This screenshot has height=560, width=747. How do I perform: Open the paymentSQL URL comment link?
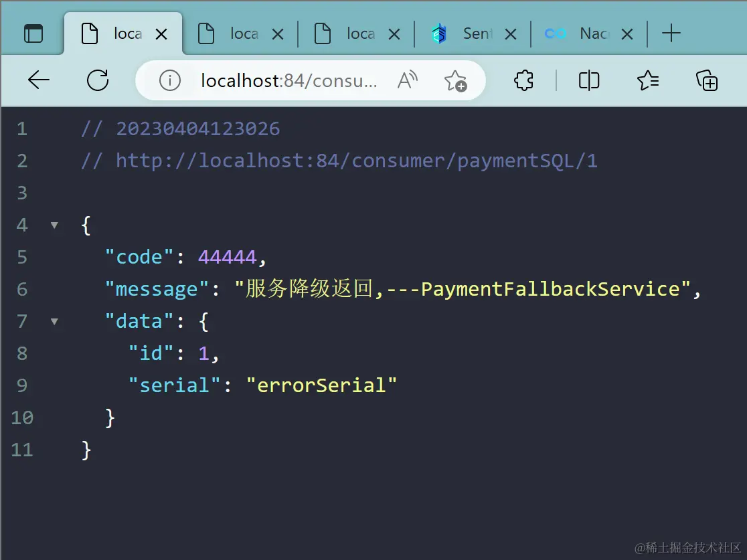[x=356, y=161]
